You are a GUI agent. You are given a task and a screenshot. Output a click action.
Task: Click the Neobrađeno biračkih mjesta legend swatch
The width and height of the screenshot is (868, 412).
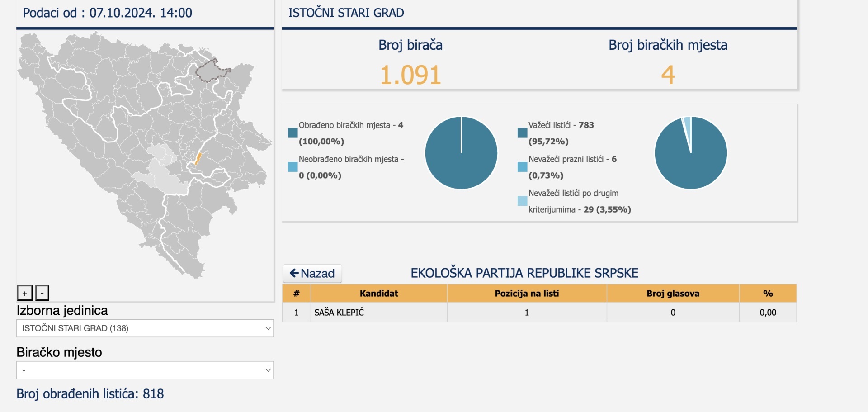(x=292, y=167)
